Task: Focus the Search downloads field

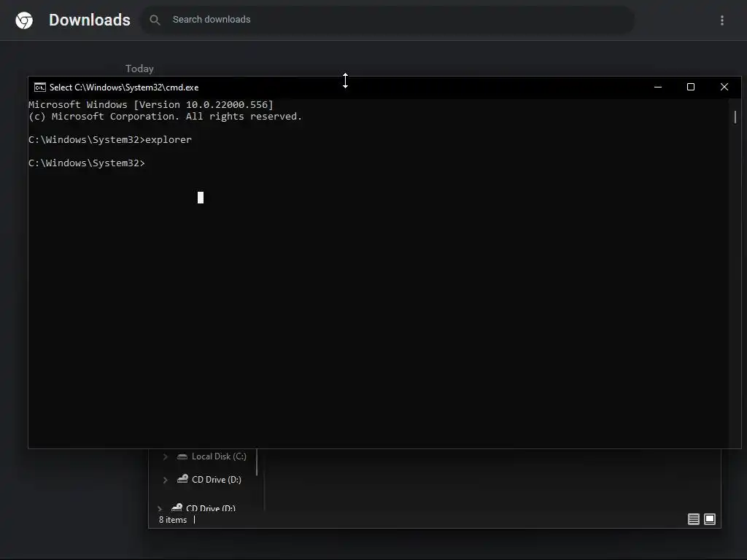Action: pyautogui.click(x=387, y=20)
